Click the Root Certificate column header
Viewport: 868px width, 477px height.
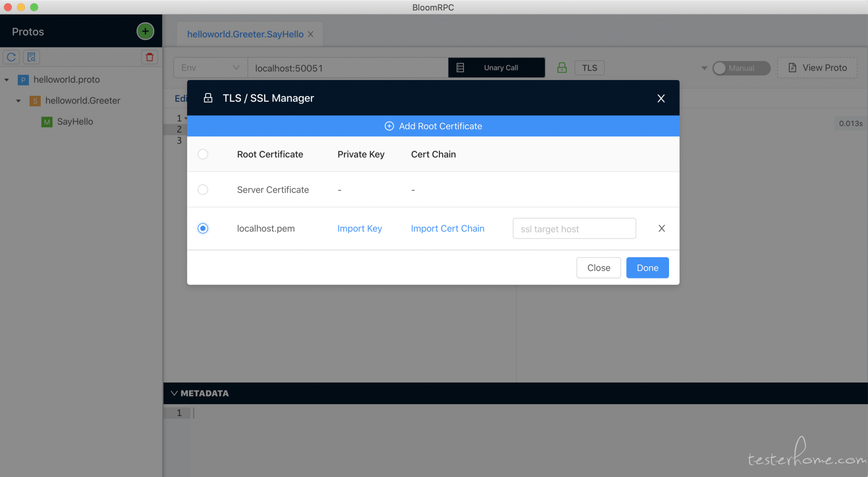tap(270, 154)
